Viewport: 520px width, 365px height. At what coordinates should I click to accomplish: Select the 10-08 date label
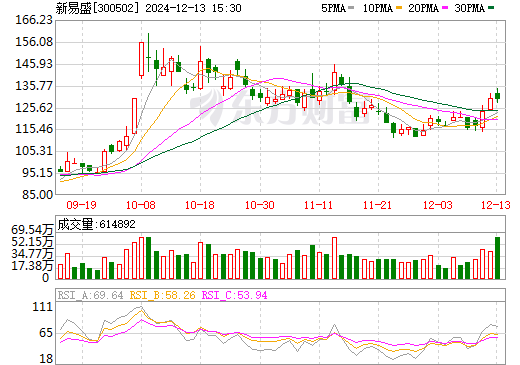pos(141,205)
